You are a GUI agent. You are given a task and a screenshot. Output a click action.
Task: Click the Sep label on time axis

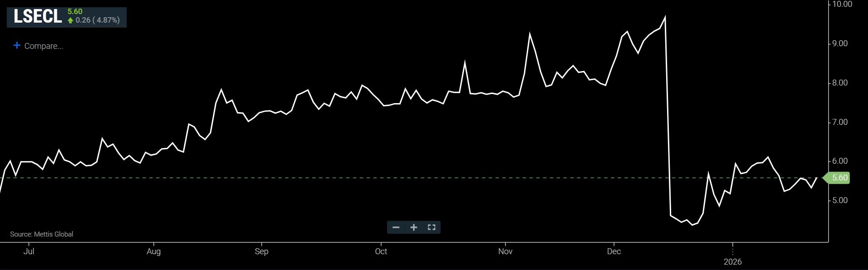[x=262, y=251]
